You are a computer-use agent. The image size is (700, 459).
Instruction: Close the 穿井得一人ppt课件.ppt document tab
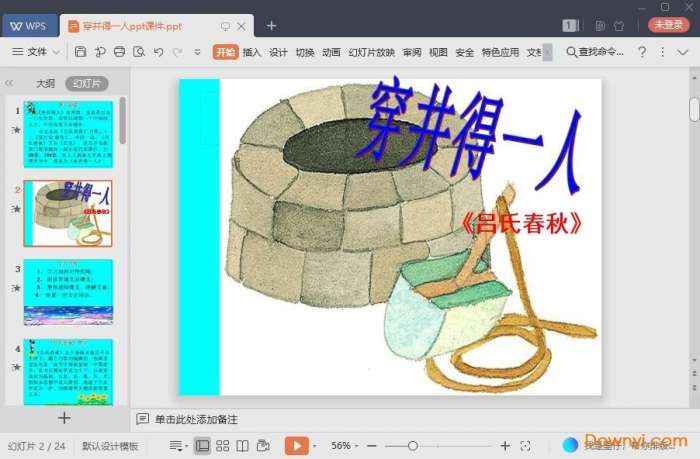click(241, 26)
